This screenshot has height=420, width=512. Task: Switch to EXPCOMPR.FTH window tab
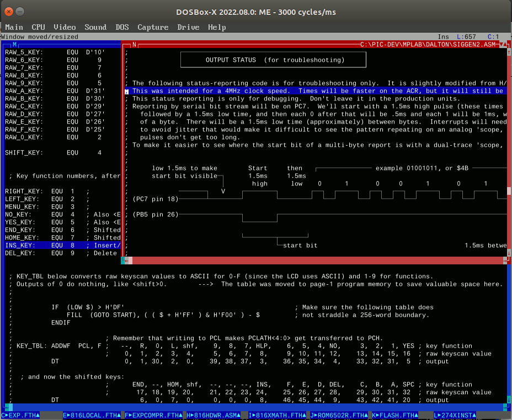pyautogui.click(x=153, y=415)
